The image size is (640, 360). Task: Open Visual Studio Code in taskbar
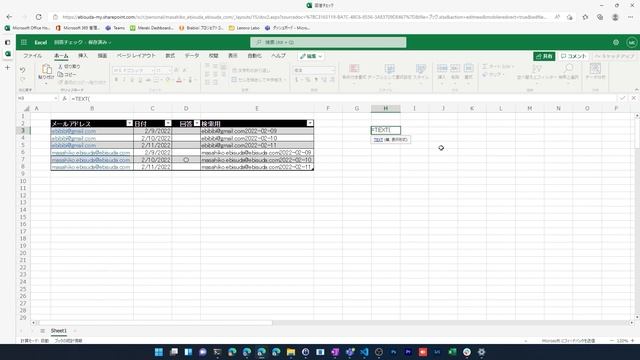pyautogui.click(x=364, y=352)
